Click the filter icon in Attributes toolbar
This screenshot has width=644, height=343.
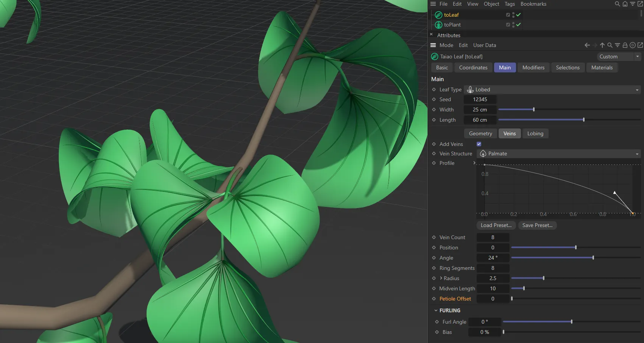point(617,45)
